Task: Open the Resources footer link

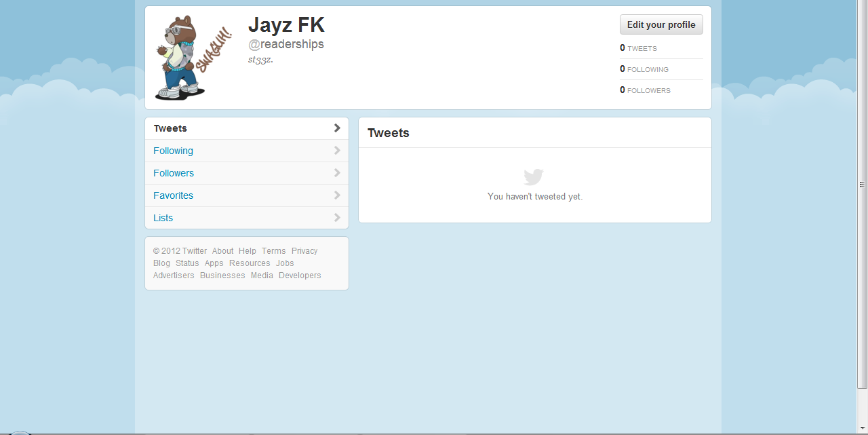Action: point(250,263)
